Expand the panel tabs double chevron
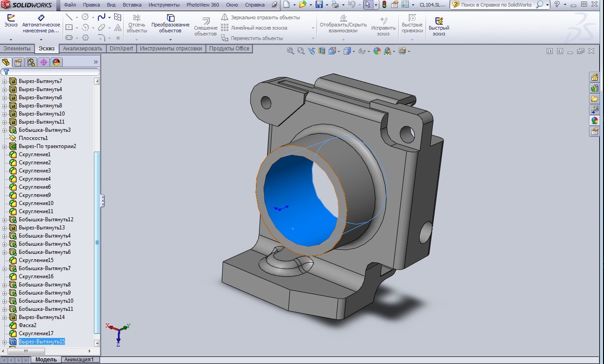 coord(96,62)
